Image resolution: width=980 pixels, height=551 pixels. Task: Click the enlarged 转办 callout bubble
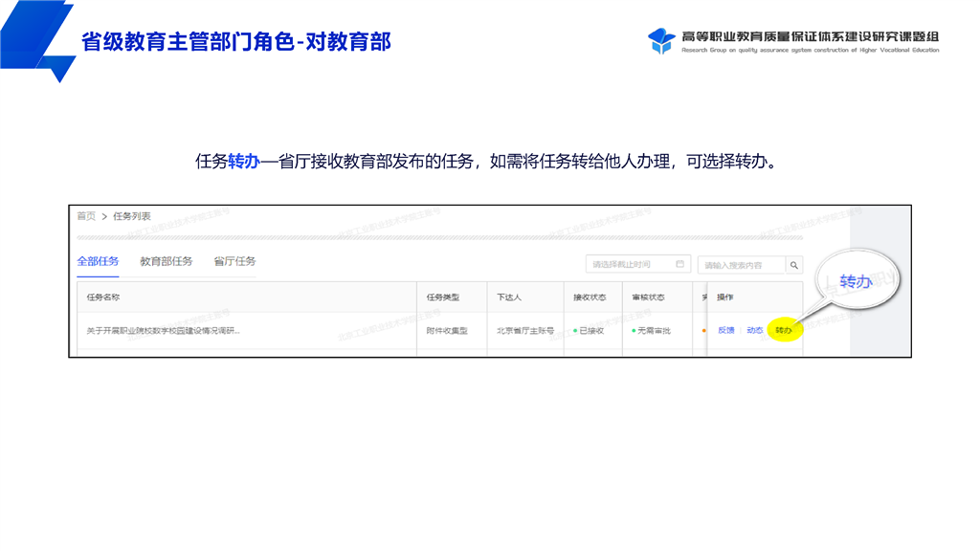(x=856, y=281)
